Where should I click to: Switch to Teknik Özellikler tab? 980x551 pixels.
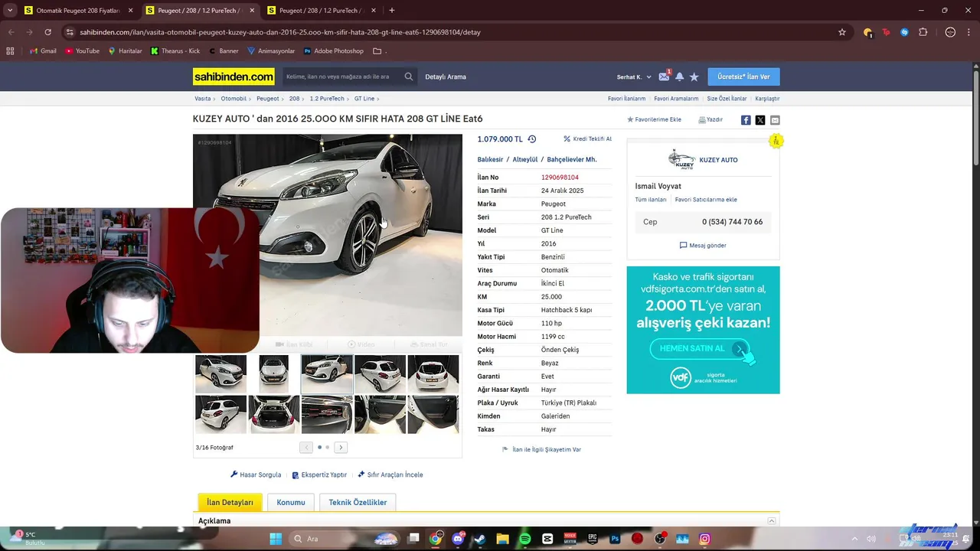point(358,503)
